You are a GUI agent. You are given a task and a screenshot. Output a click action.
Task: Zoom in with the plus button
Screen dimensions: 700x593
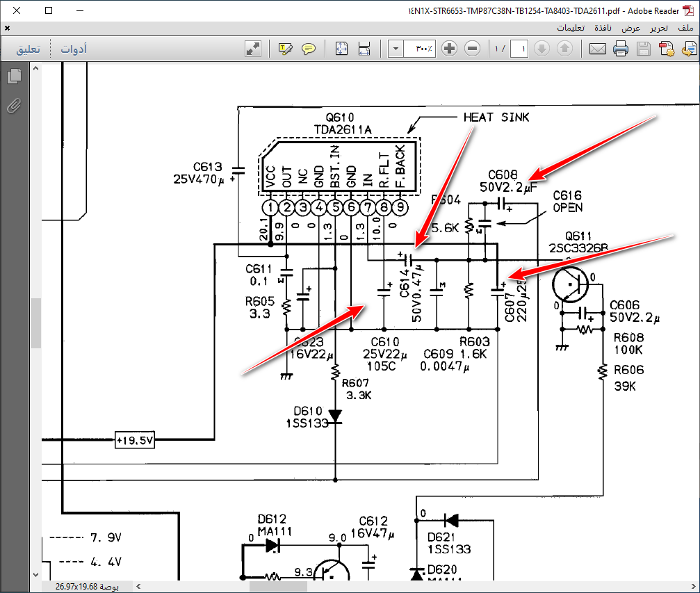point(450,48)
